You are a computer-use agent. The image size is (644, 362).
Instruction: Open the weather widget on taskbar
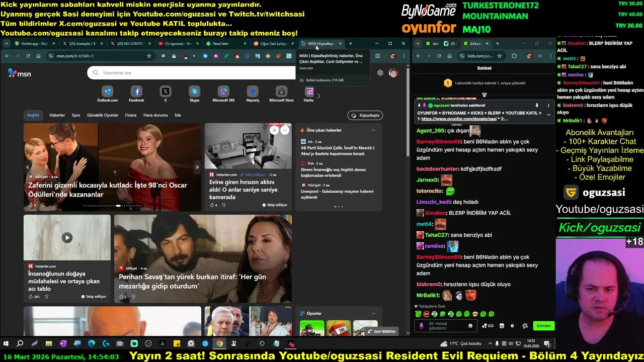460,344
